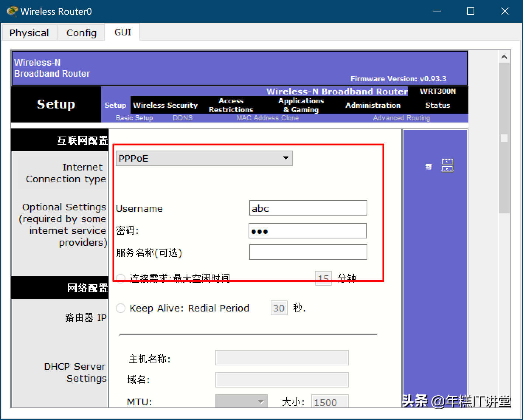
Task: Go to MAC Address Clone subpage
Action: click(x=268, y=118)
